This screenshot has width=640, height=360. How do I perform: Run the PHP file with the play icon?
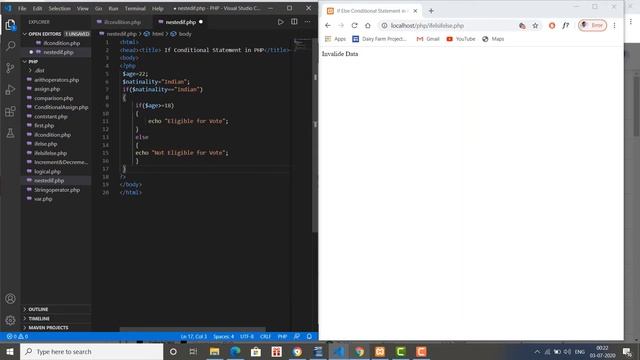pyautogui.click(x=280, y=22)
